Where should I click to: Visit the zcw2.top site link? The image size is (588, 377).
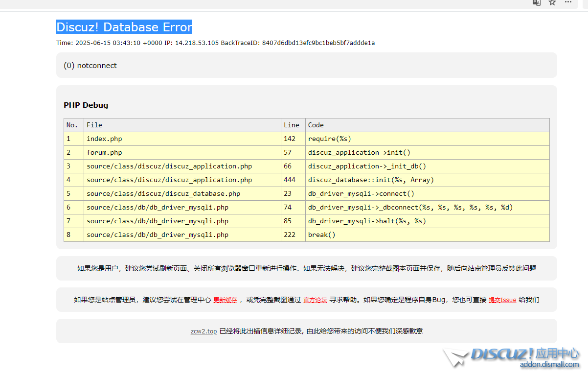tap(204, 331)
